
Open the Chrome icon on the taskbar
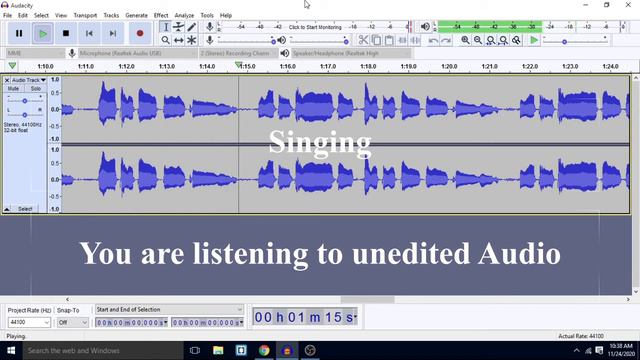264,350
